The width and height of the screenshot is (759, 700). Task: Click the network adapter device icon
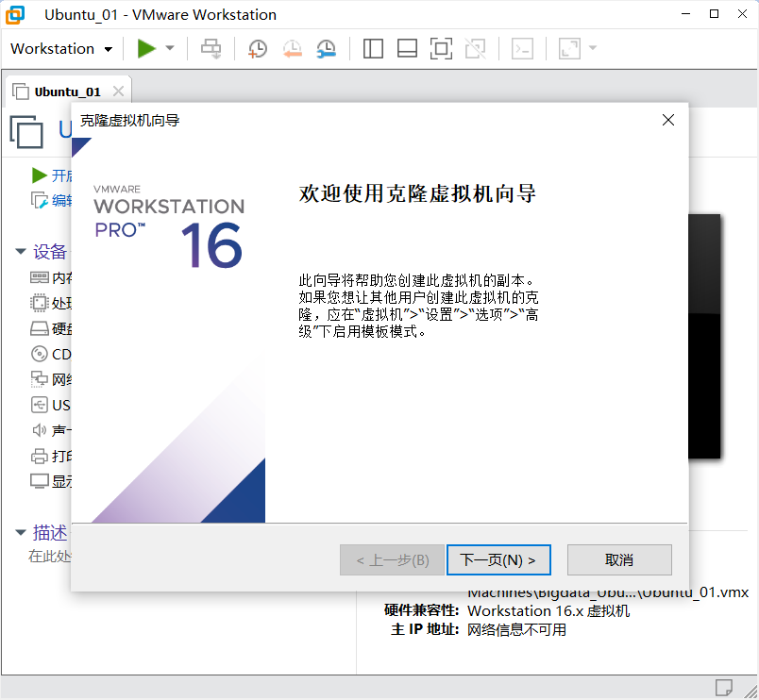40,379
